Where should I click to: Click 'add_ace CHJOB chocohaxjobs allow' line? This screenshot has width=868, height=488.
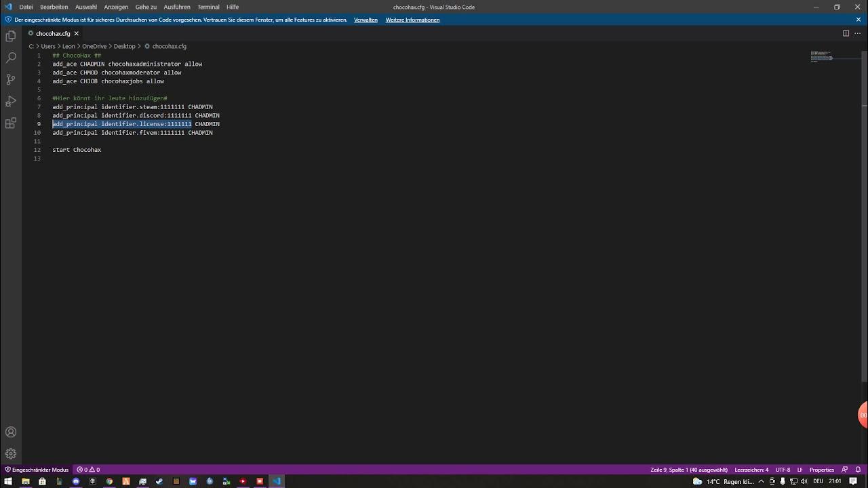pos(108,81)
